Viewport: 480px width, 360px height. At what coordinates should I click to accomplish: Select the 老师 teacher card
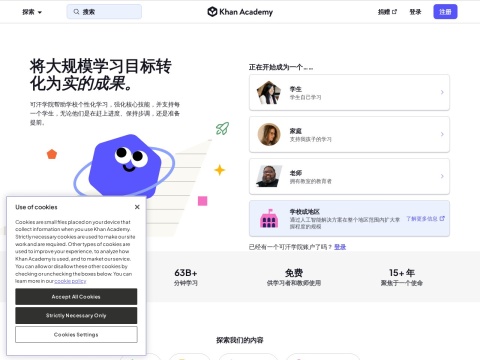pos(349,176)
